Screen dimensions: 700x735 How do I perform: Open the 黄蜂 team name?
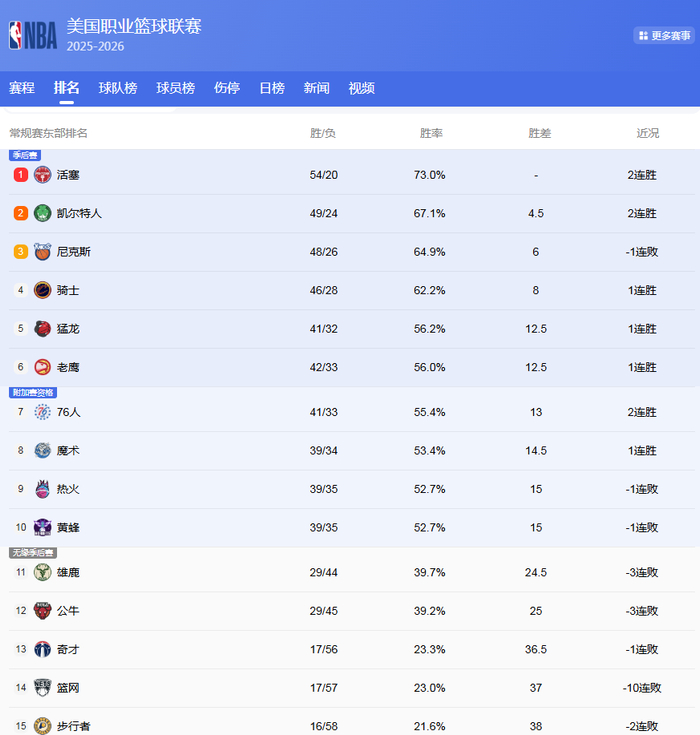coord(68,527)
